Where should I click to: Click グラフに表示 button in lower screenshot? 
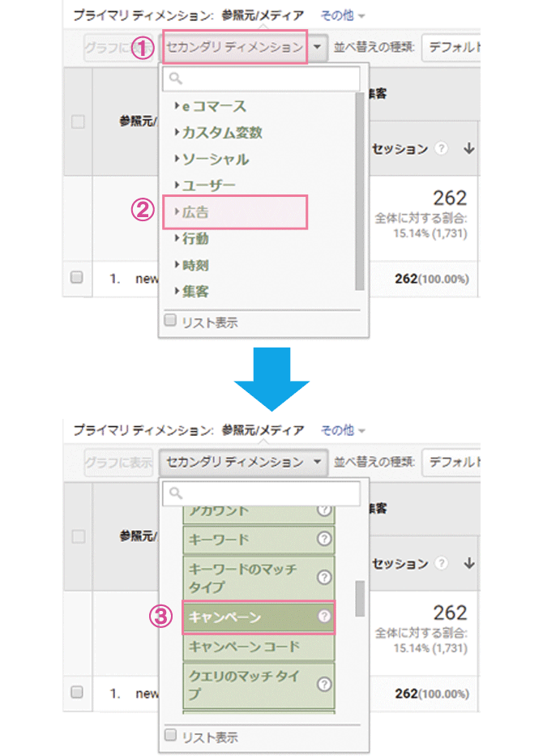(118, 463)
